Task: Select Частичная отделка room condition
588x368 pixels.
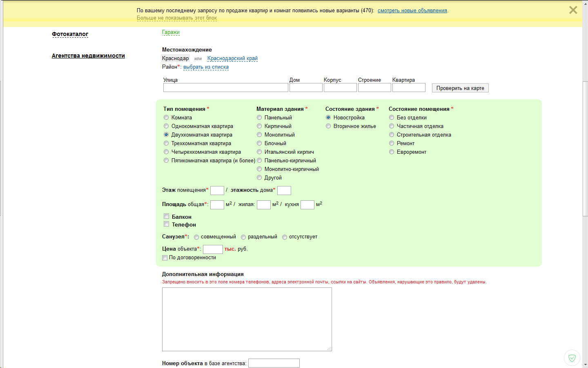Action: [392, 126]
